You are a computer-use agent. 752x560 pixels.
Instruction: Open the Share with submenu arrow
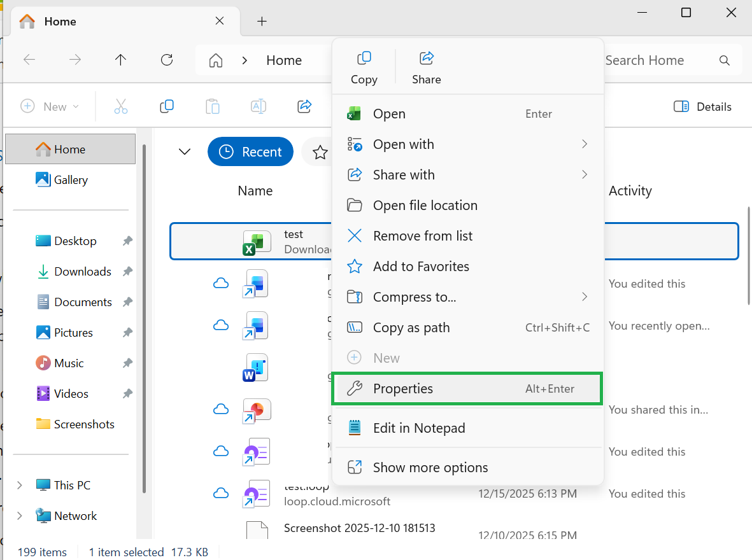coord(584,174)
